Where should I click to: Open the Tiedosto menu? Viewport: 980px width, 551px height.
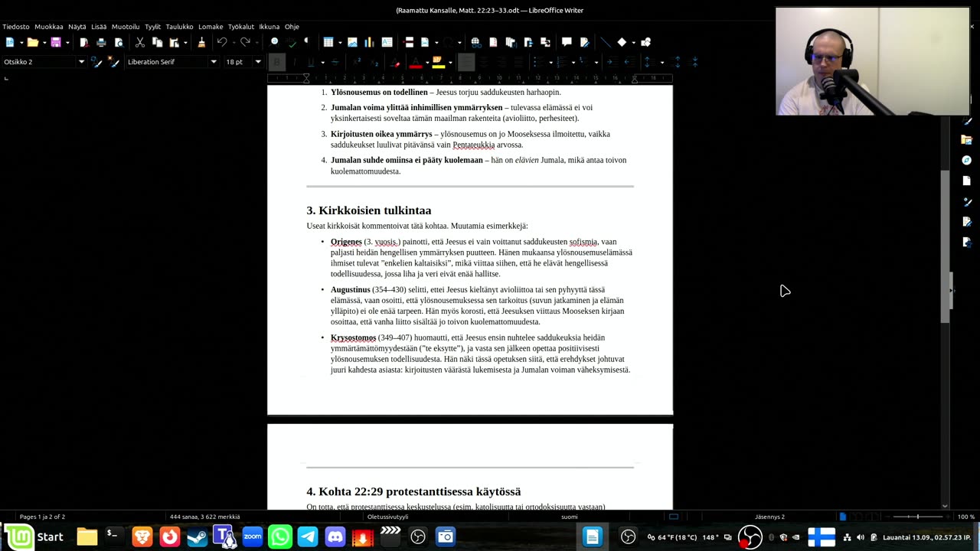coord(16,27)
